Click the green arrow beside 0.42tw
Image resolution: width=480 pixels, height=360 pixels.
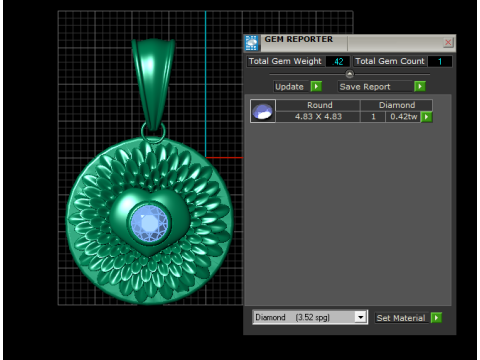(426, 117)
